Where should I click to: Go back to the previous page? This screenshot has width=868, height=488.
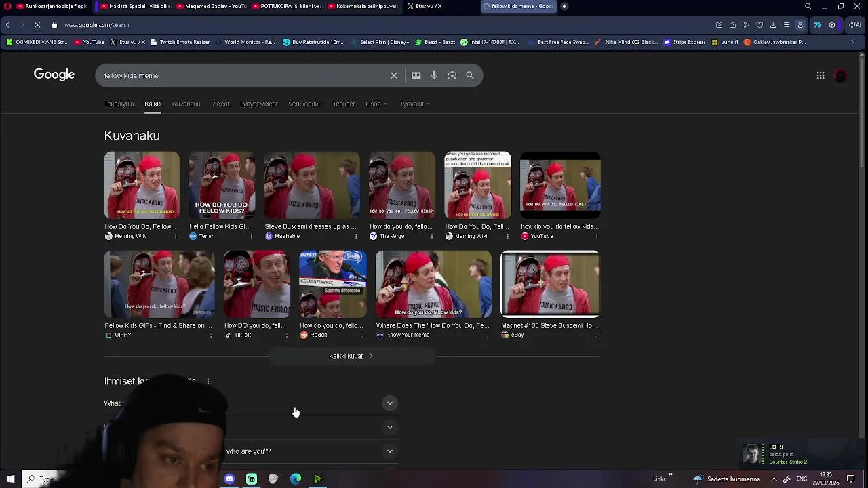click(7, 25)
